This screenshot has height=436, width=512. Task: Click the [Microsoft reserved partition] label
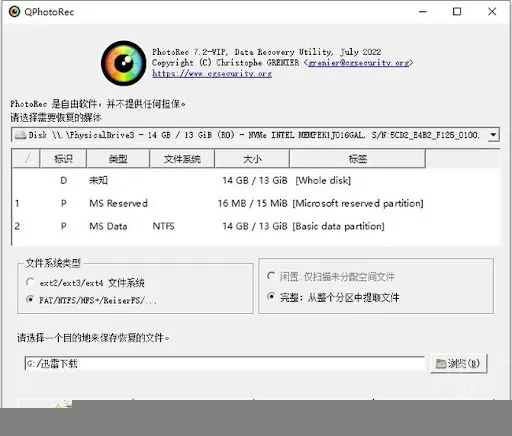point(358,203)
